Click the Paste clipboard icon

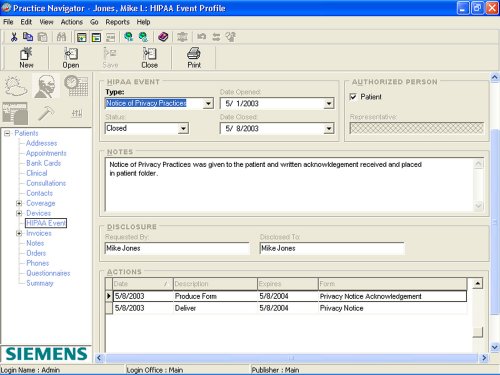click(42, 37)
